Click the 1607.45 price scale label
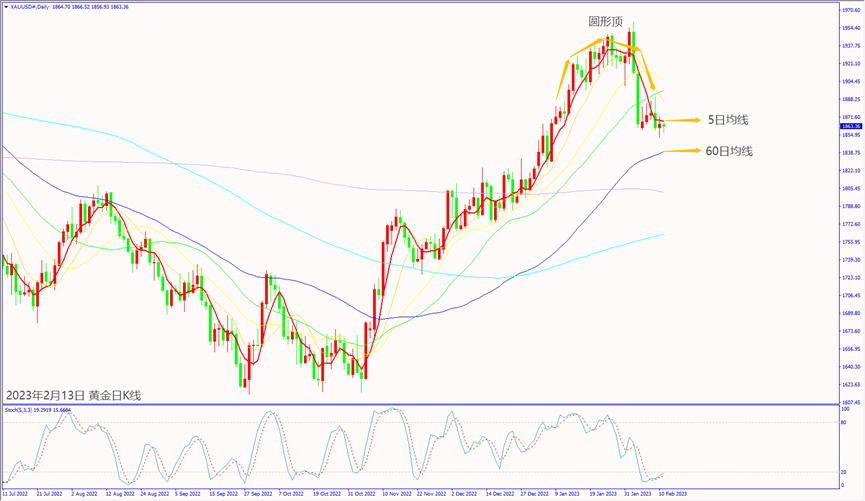The height and width of the screenshot is (501, 865). (x=850, y=402)
